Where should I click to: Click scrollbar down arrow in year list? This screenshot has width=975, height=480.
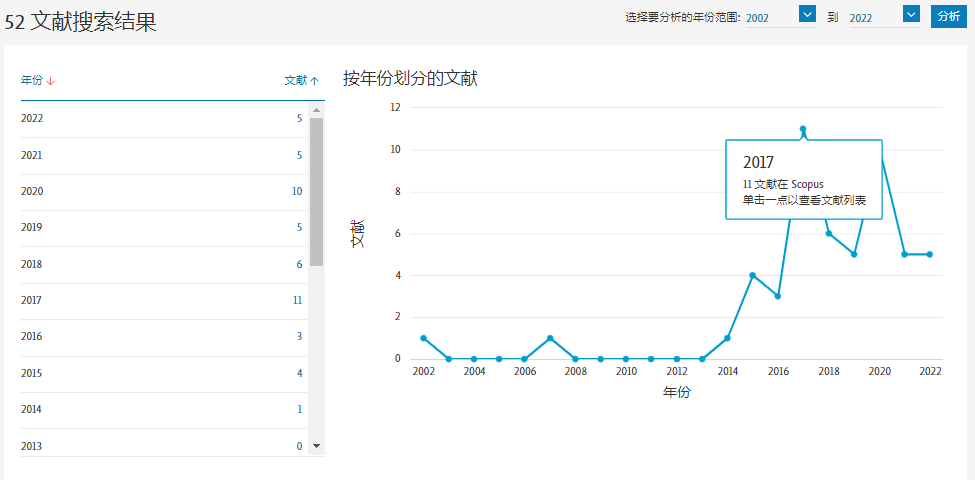point(316,445)
